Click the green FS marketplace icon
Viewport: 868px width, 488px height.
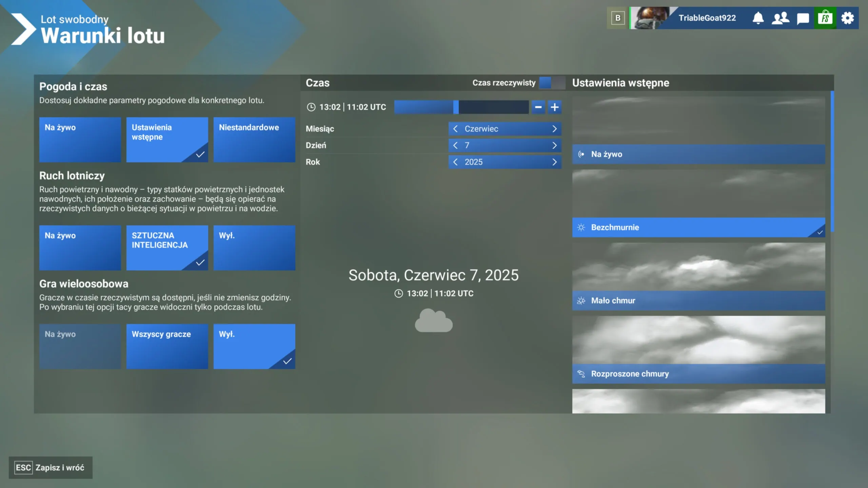click(x=825, y=18)
